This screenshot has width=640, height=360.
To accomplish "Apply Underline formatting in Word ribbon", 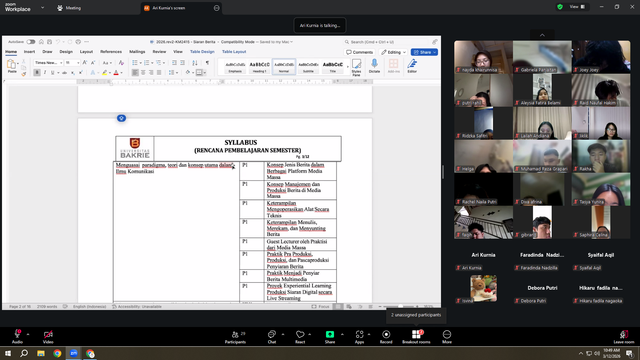I will point(52,73).
